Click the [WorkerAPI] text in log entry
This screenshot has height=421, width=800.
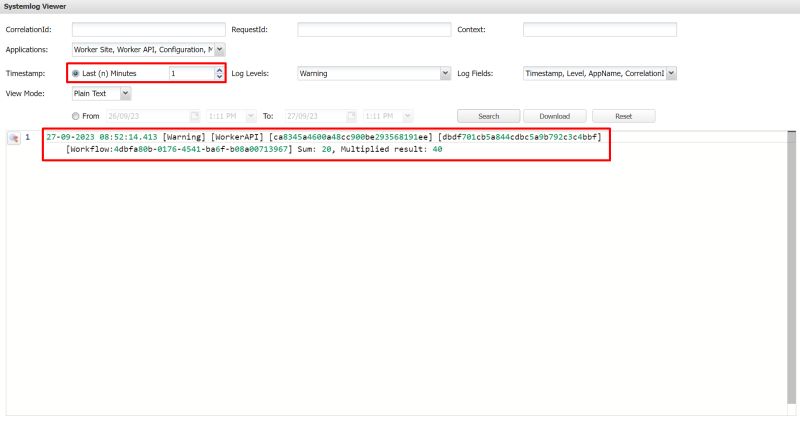[x=237, y=137]
